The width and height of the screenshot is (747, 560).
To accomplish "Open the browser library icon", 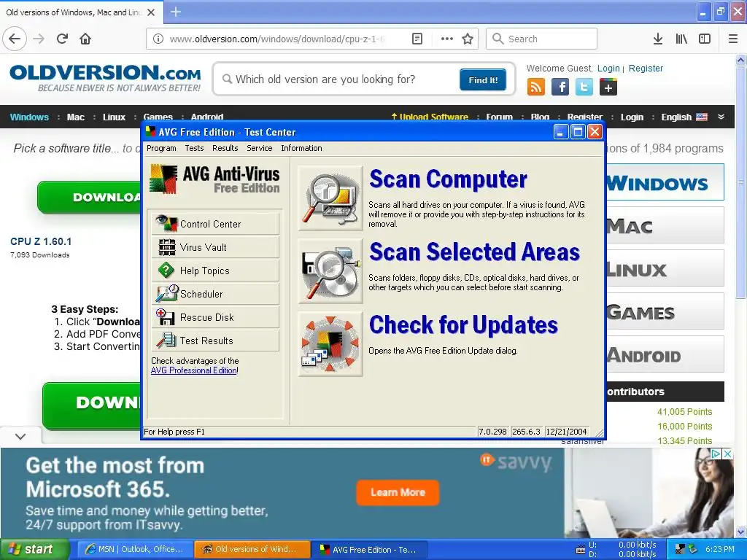I will [x=681, y=39].
